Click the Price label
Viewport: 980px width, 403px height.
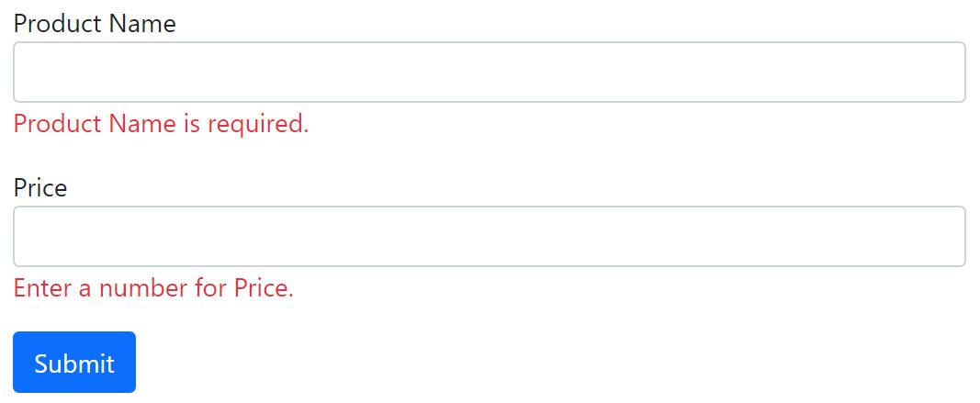point(40,188)
